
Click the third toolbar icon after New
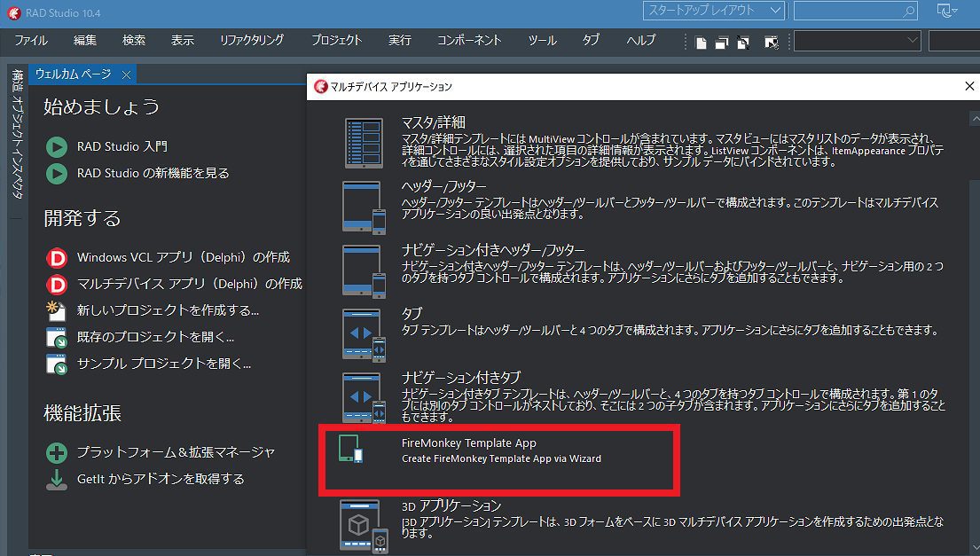pos(743,43)
